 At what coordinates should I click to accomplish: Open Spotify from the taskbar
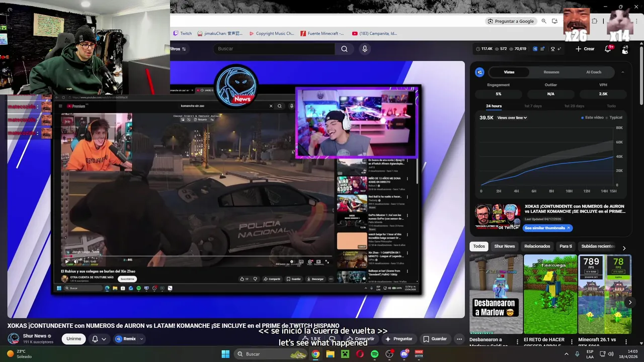(375, 354)
